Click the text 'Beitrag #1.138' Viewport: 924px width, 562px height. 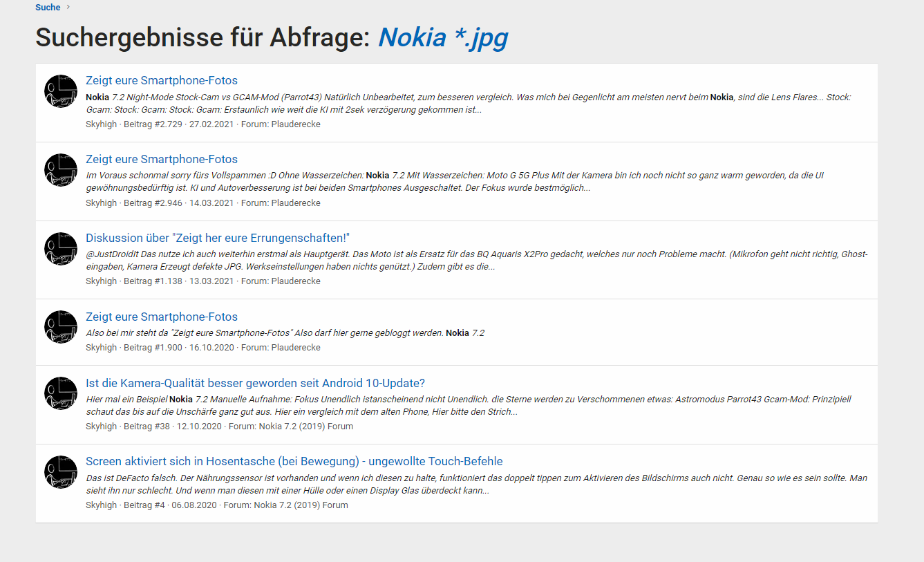[x=153, y=281]
